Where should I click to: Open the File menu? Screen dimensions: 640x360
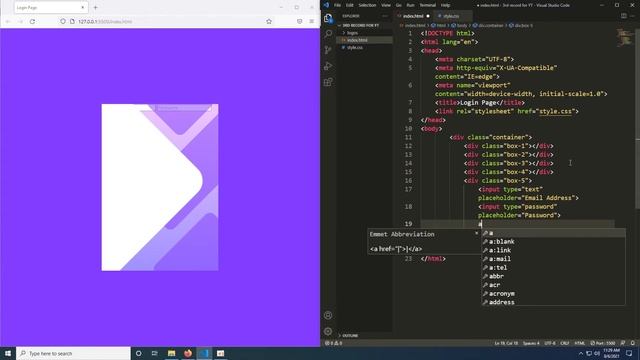tap(337, 5)
